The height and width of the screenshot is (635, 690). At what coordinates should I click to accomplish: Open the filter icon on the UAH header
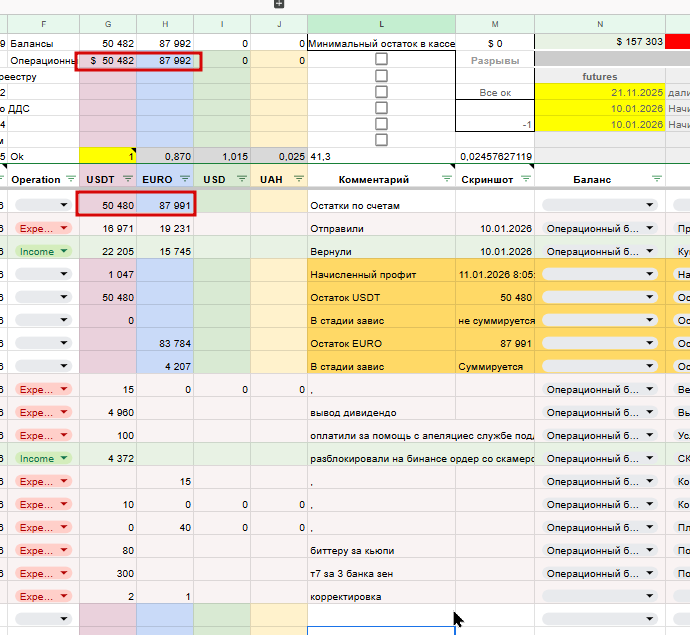299,179
